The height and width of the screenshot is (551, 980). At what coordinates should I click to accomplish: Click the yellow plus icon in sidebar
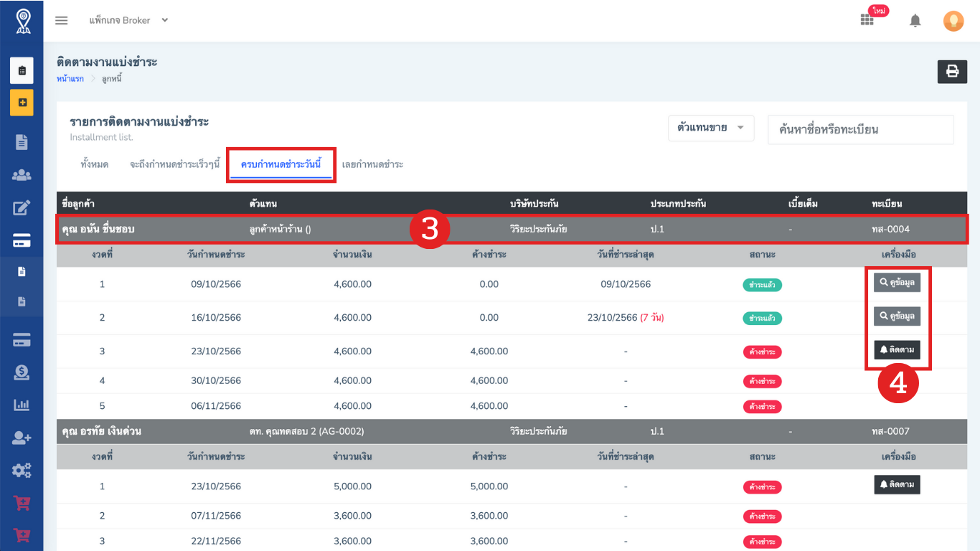coord(22,103)
